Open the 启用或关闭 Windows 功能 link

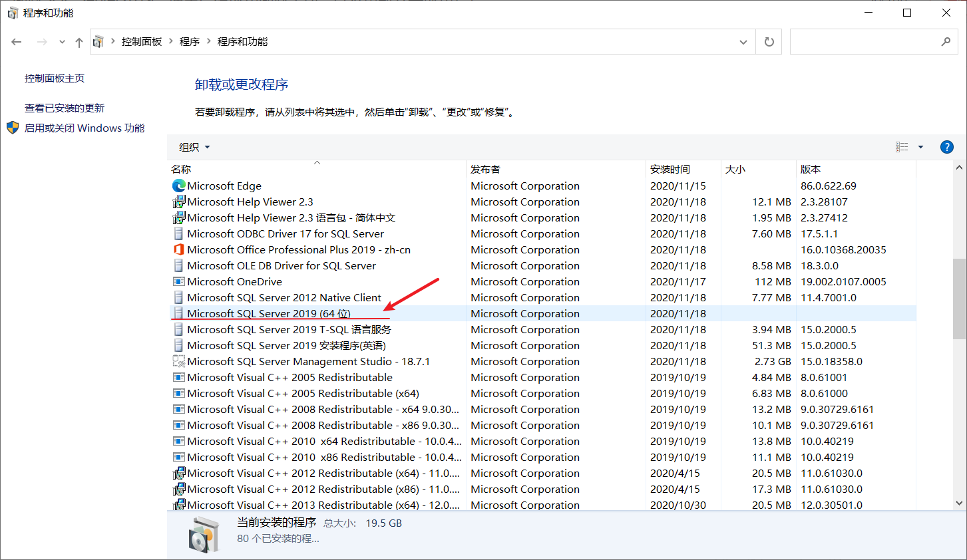pos(85,128)
